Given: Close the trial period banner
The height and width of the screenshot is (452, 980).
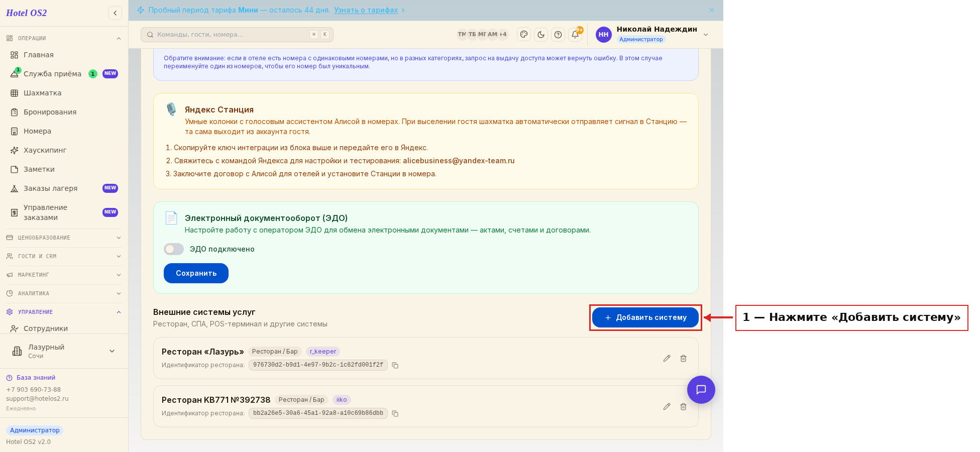Looking at the screenshot, I should click(712, 10).
